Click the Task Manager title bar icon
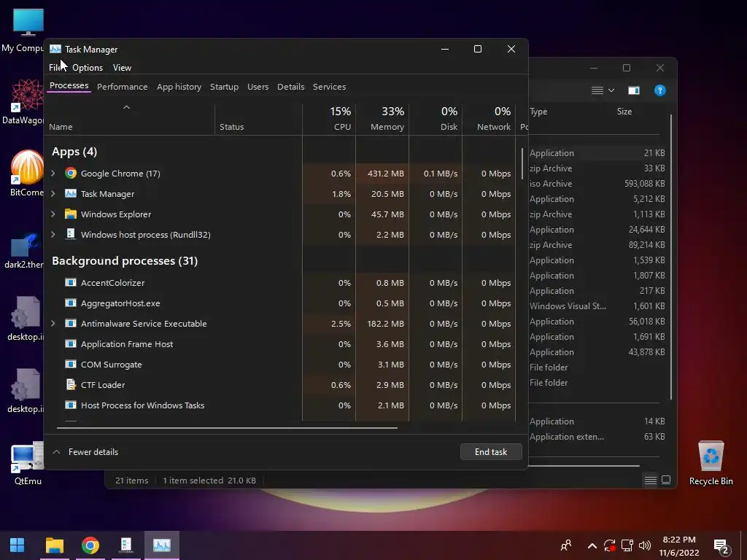Image resolution: width=747 pixels, height=560 pixels. 55,49
